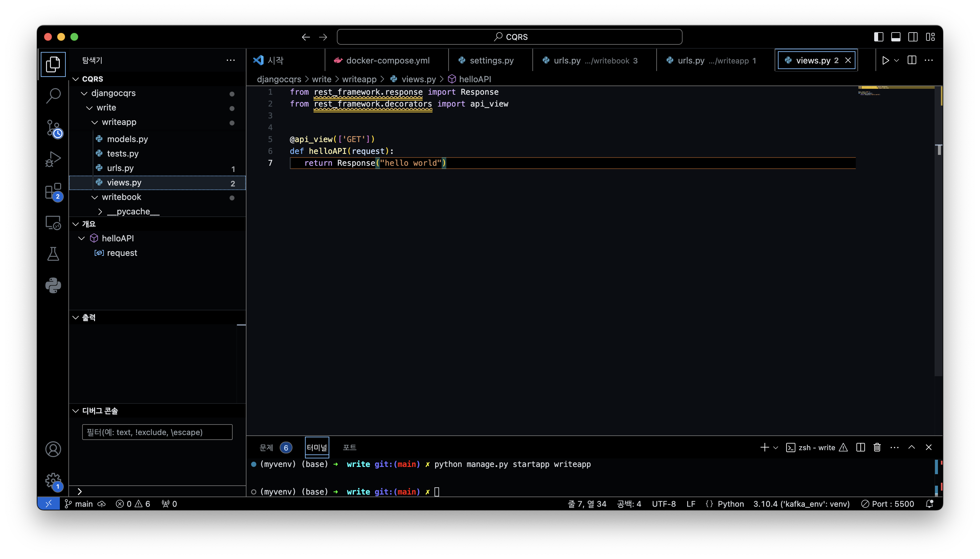Open the Search view in activity bar
Viewport: 980px width, 559px height.
click(x=53, y=96)
